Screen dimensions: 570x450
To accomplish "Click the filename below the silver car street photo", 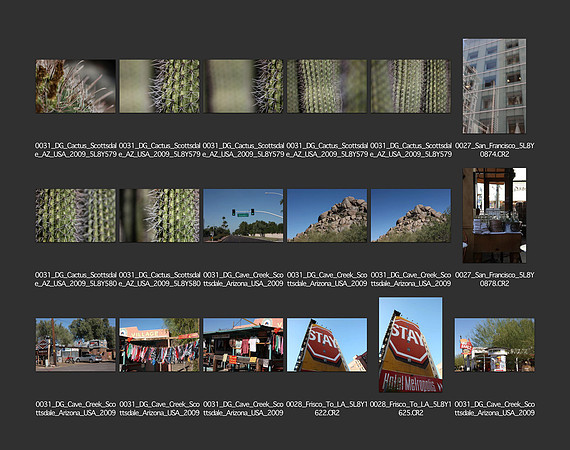I will click(76, 408).
